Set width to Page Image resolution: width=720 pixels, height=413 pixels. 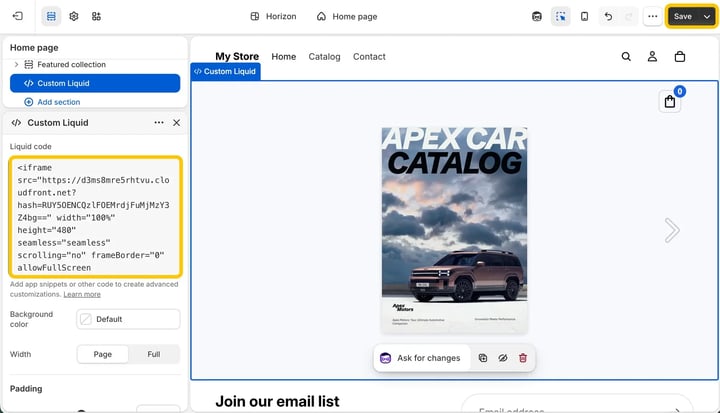pos(103,354)
